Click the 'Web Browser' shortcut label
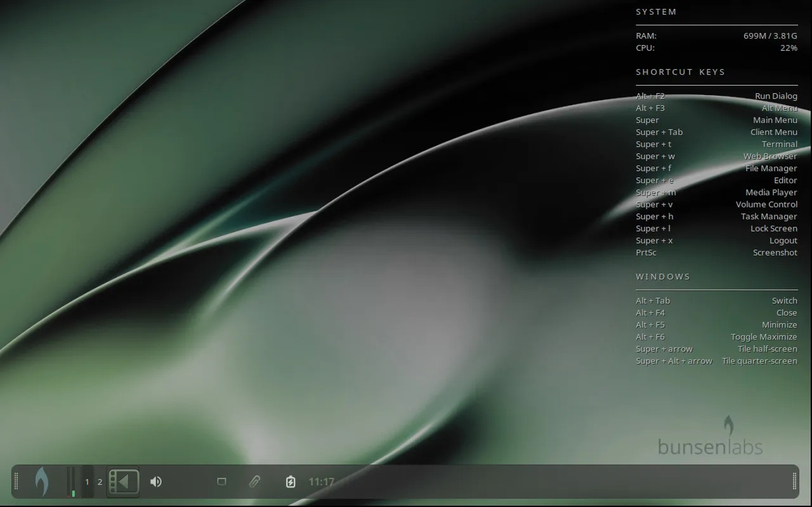This screenshot has width=812, height=507. tap(770, 157)
